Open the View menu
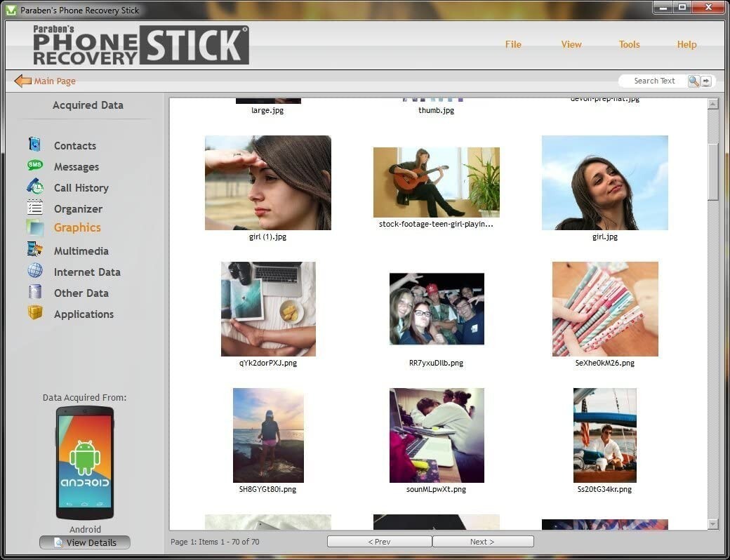This screenshot has height=560, width=730. pos(571,44)
